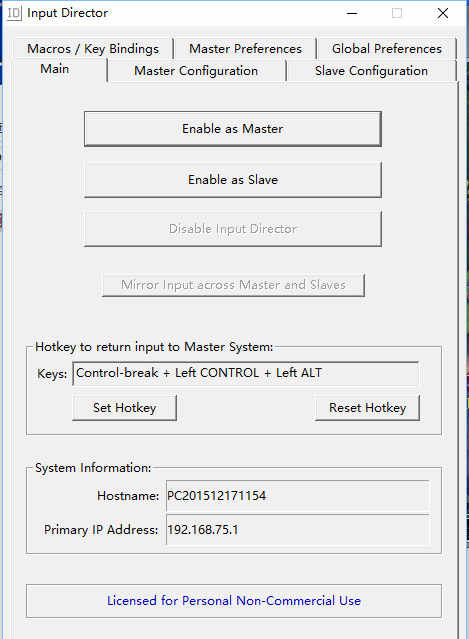Click the Enable as Slave button

233,180
